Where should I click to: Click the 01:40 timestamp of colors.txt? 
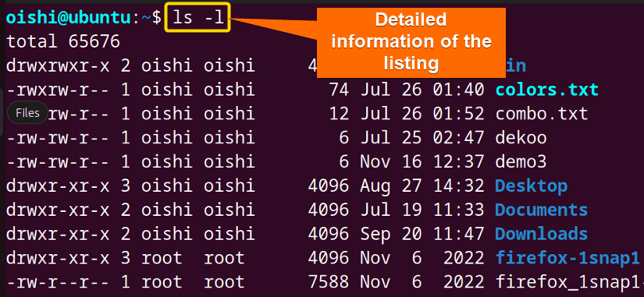tap(458, 90)
